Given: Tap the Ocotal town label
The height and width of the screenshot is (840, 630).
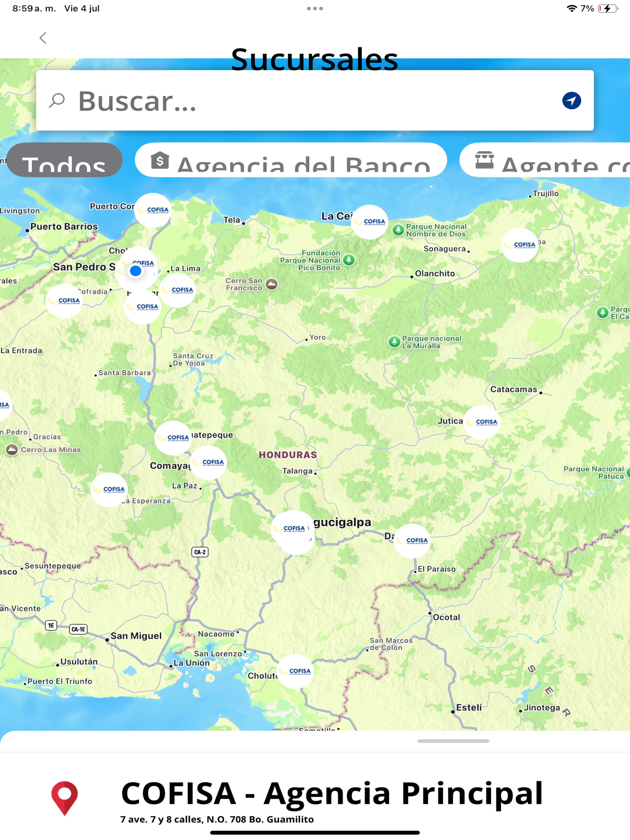Looking at the screenshot, I should (447, 617).
